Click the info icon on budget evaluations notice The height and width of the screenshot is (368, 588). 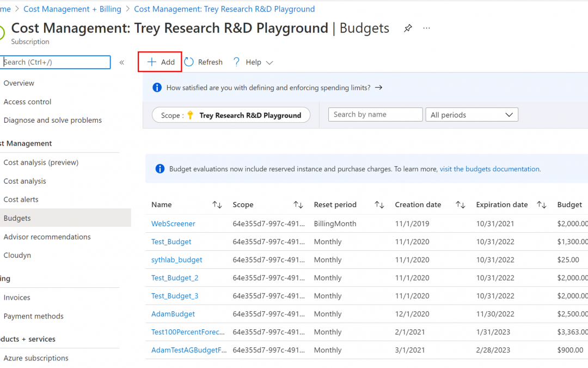coord(160,169)
